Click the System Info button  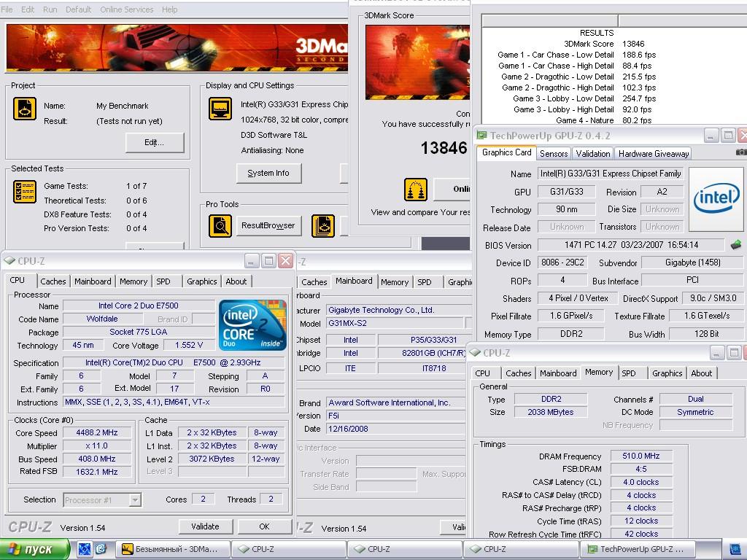coord(268,174)
